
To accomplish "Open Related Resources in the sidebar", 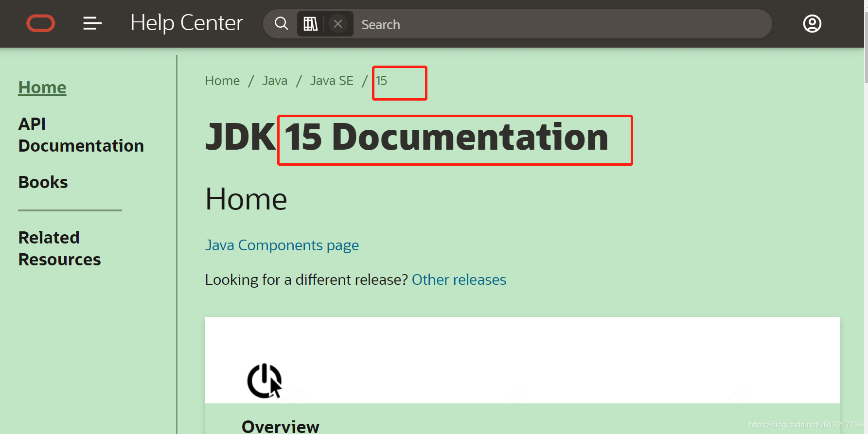I will (x=59, y=248).
